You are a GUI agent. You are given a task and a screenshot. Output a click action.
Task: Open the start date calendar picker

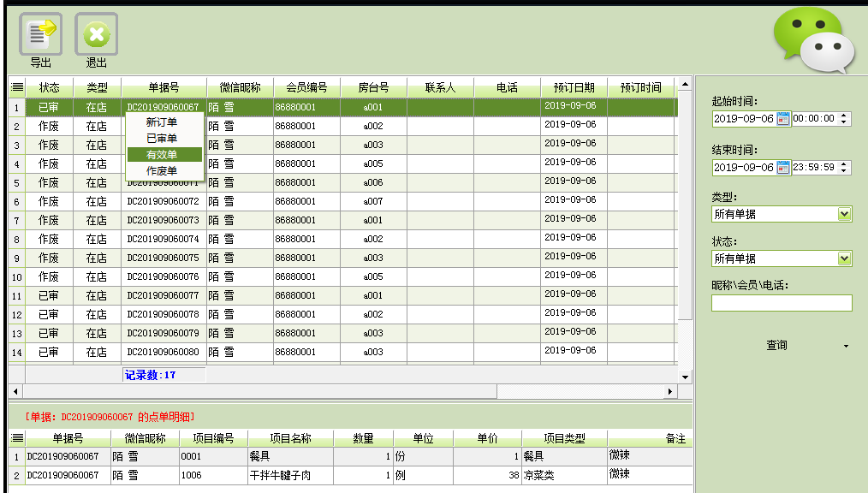782,119
